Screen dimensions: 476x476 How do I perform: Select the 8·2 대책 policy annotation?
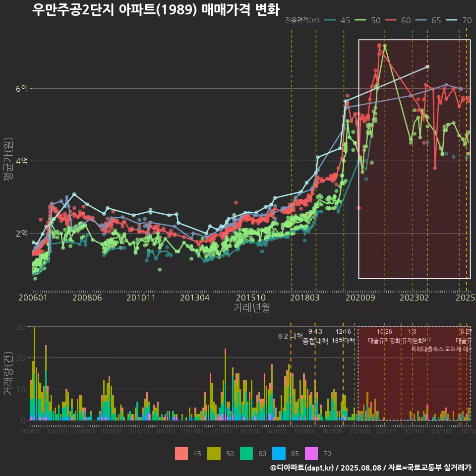[291, 336]
